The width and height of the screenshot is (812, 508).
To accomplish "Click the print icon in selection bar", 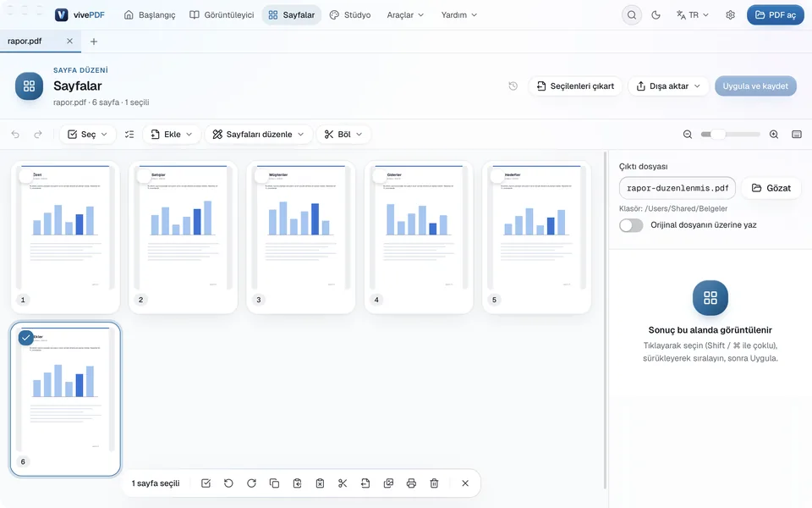I will click(411, 483).
